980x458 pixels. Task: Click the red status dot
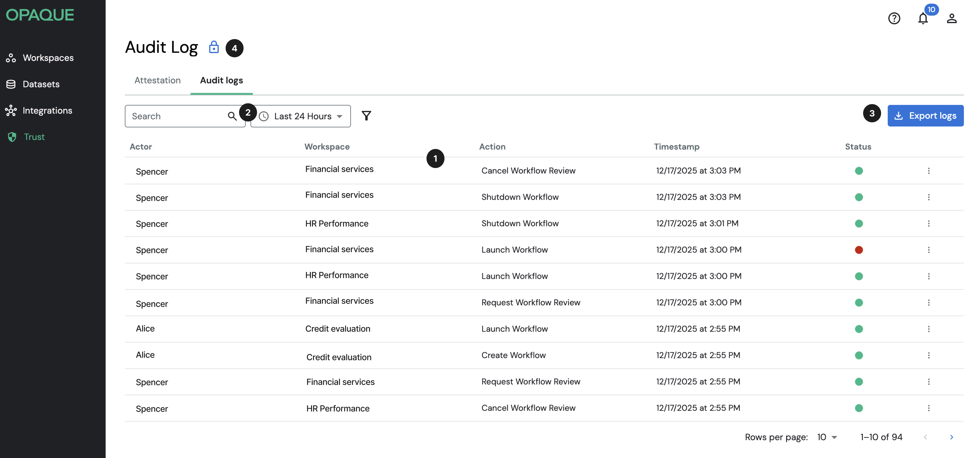859,250
